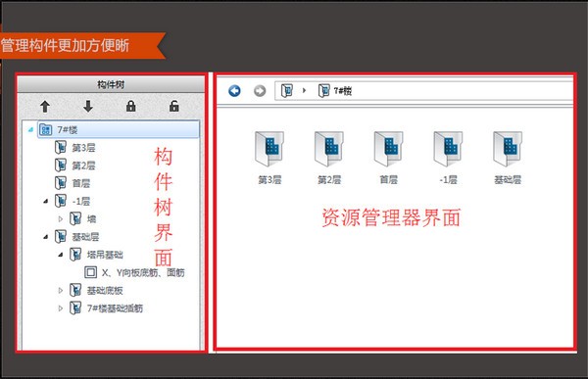The image size is (588, 379).
Task: Open the 基础层 folder thumbnail
Action: tap(508, 158)
